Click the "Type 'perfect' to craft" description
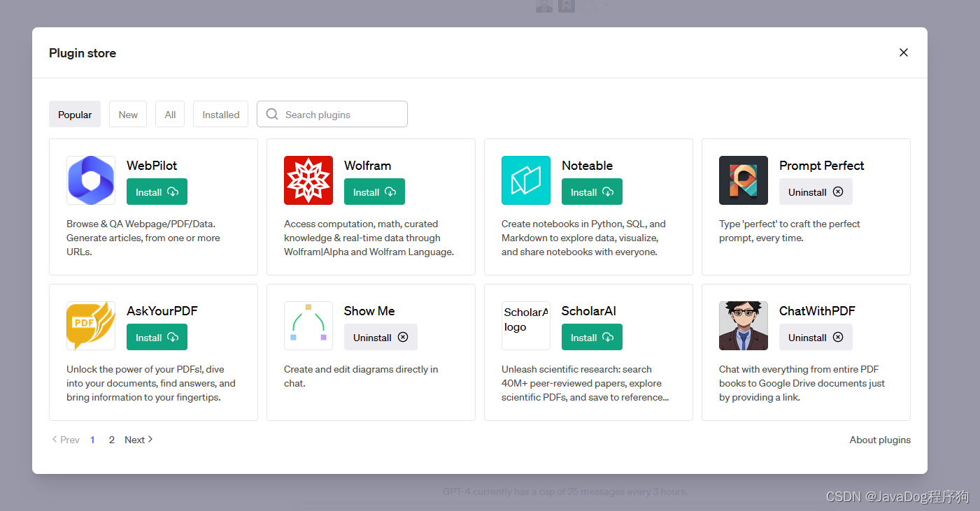980x511 pixels. click(790, 231)
